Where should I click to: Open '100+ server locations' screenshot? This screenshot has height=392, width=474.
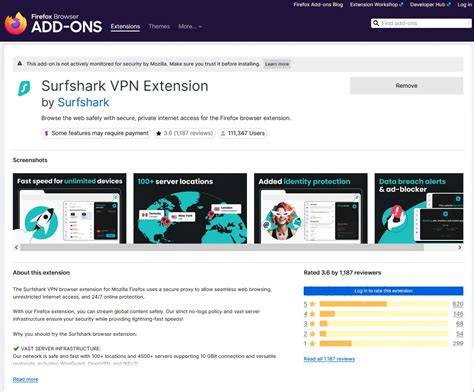click(190, 208)
